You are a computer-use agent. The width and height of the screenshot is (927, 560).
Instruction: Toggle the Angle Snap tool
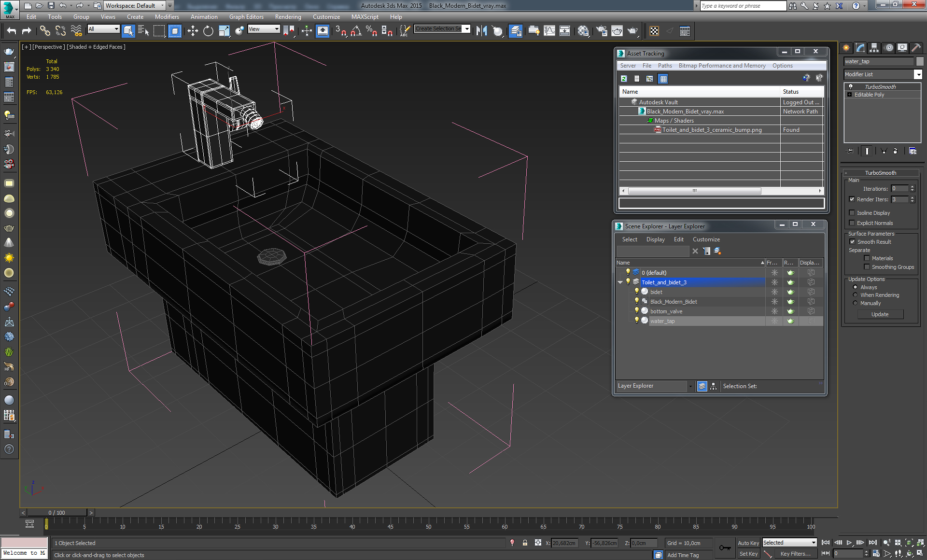tap(356, 31)
